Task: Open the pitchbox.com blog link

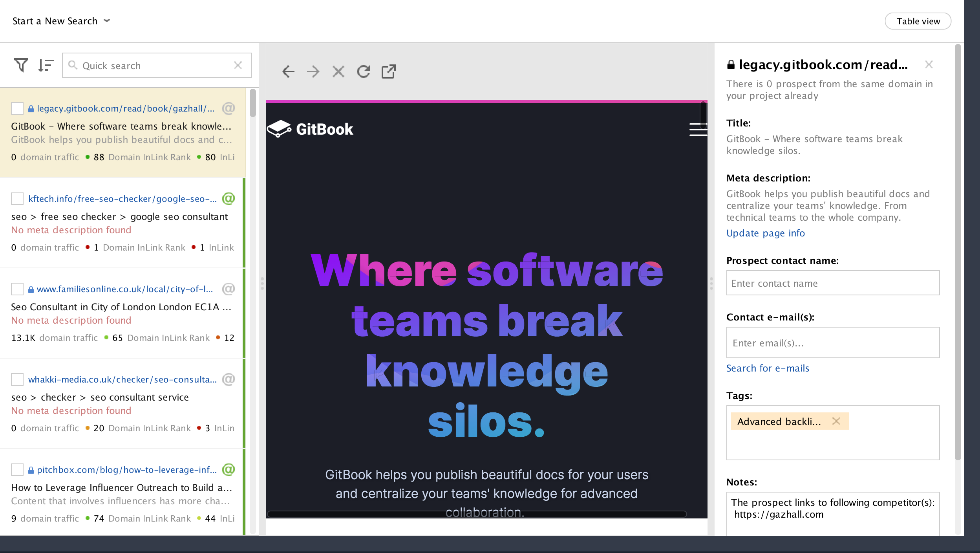Action: [127, 470]
